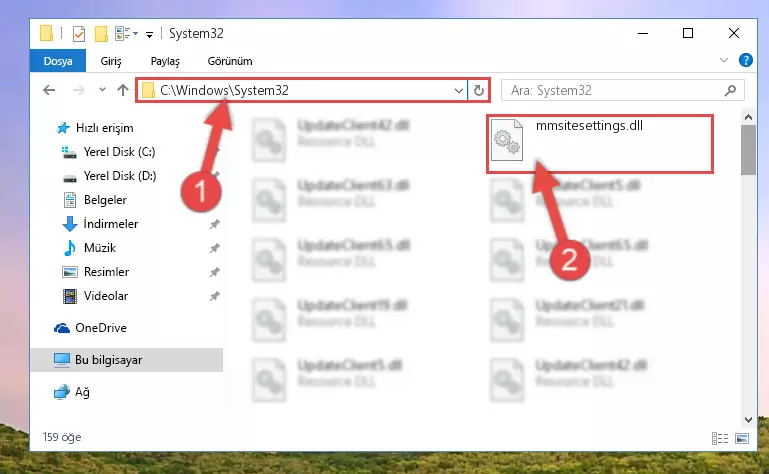Navigate up one folder level arrow
This screenshot has height=474, width=769.
[123, 90]
